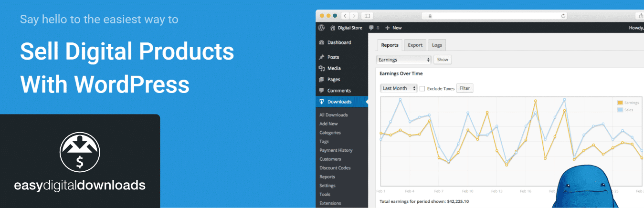
Task: Click the yellow Earnings legend swatch
Action: point(620,103)
